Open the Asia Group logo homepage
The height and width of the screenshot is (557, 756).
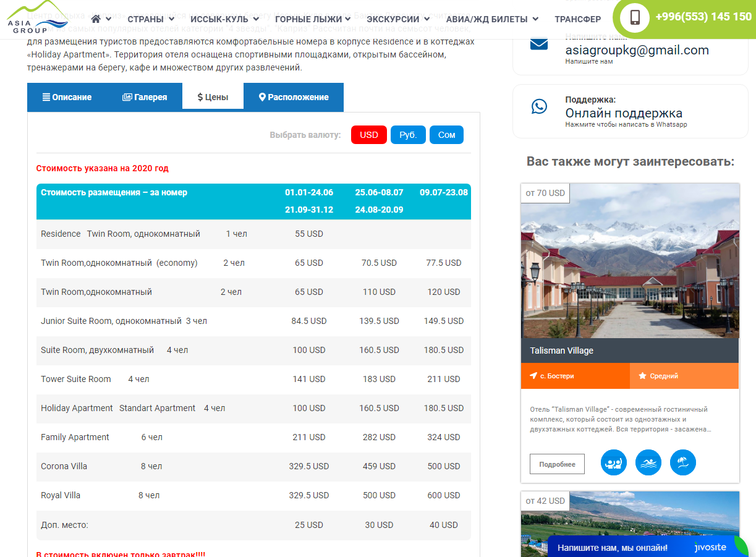[37, 18]
